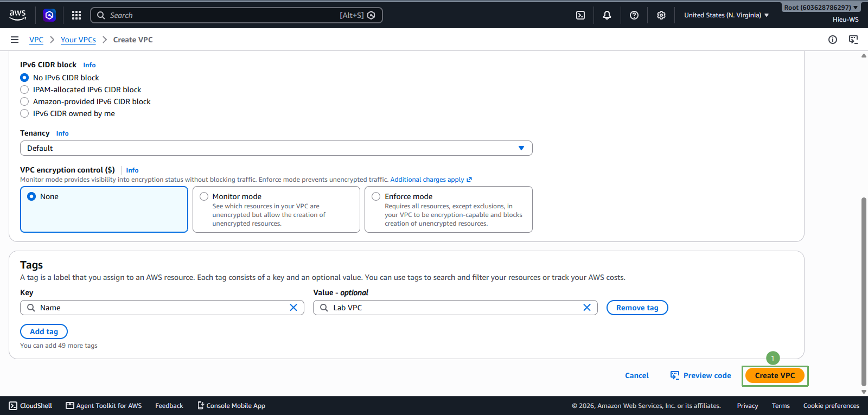Launch CloudShell from top bar icon
The width and height of the screenshot is (868, 415).
coord(580,15)
